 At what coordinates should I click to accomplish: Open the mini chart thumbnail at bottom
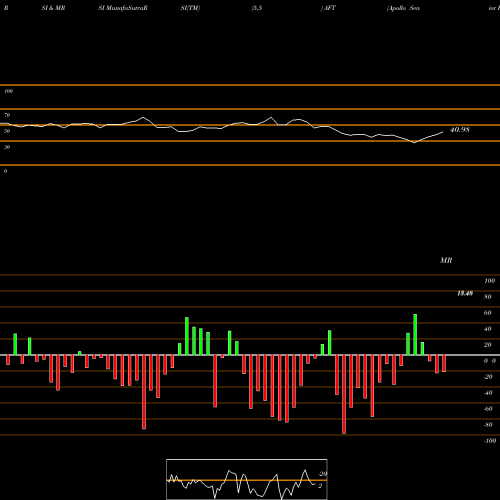(247, 479)
